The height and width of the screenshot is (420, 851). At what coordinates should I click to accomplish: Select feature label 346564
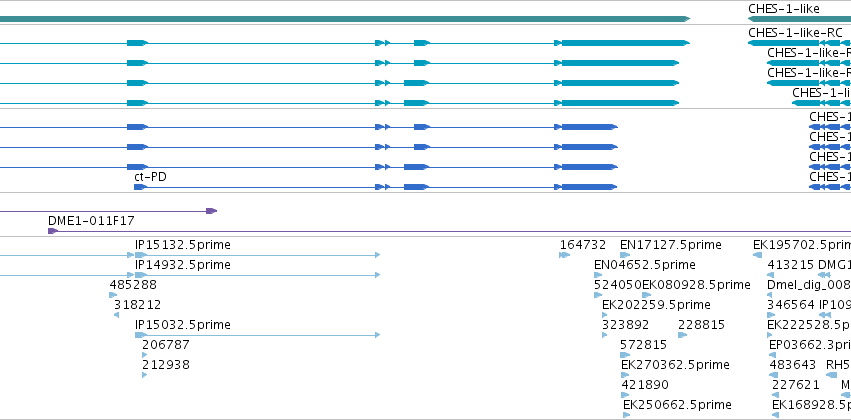tap(791, 304)
